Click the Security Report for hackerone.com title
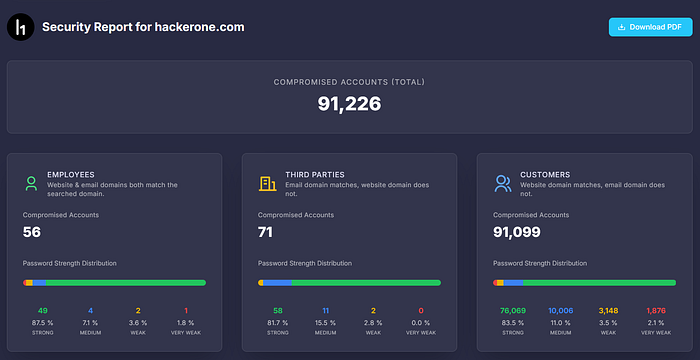Image resolution: width=700 pixels, height=360 pixels. coord(143,27)
